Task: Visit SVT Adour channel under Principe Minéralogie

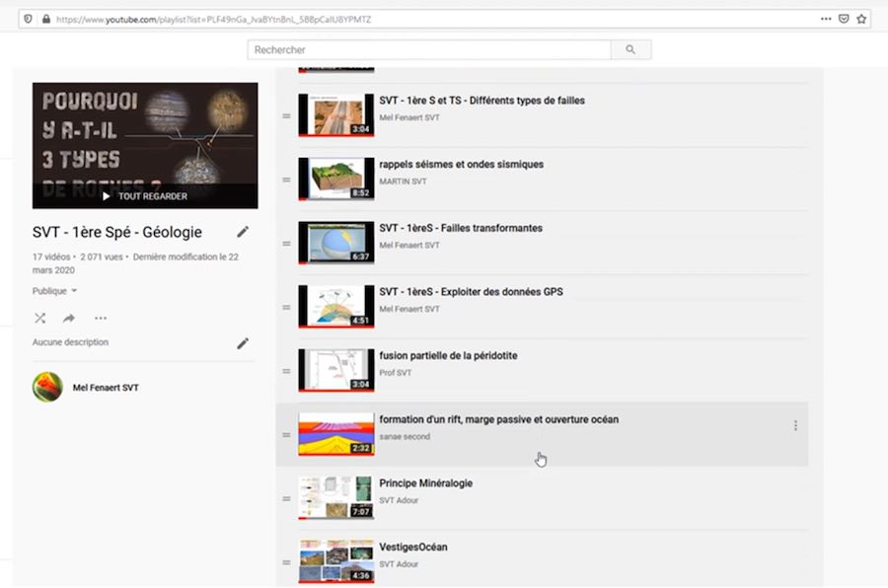Action: click(x=399, y=500)
